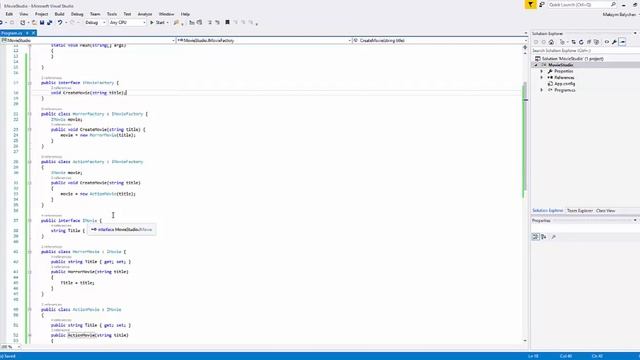Viewport: 640px width, 360px height.
Task: Click the Save All icon
Action: pyautogui.click(x=49, y=22)
